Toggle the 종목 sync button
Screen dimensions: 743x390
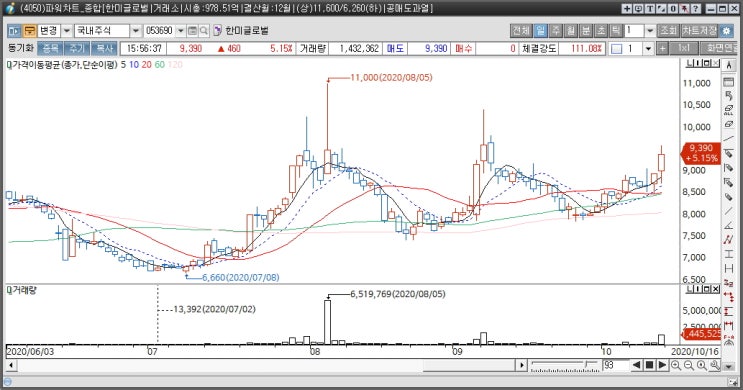50,48
